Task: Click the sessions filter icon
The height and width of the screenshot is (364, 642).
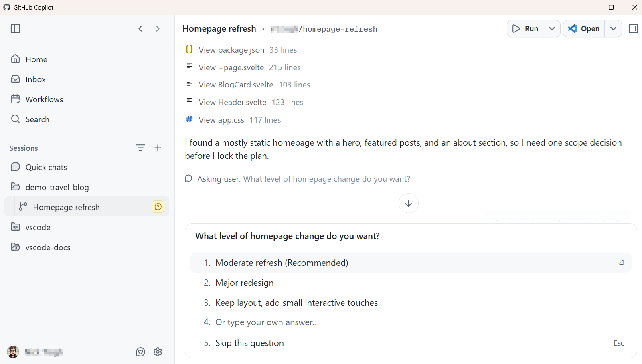Action: pyautogui.click(x=140, y=148)
